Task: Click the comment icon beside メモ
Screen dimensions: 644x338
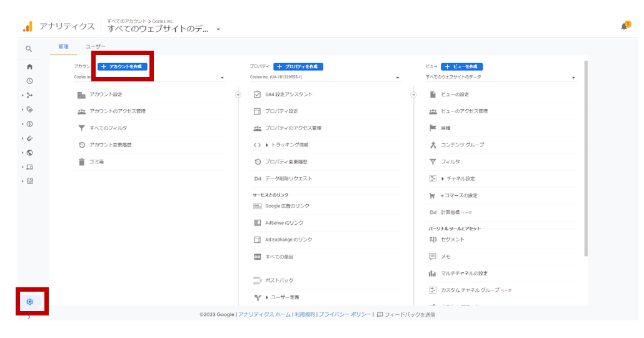Action: coord(433,257)
